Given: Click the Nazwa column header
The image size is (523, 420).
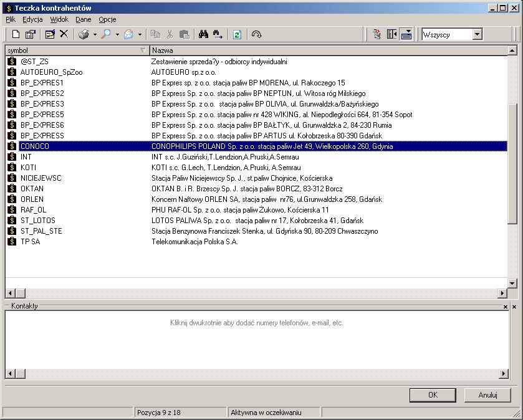Looking at the screenshot, I should click(329, 50).
